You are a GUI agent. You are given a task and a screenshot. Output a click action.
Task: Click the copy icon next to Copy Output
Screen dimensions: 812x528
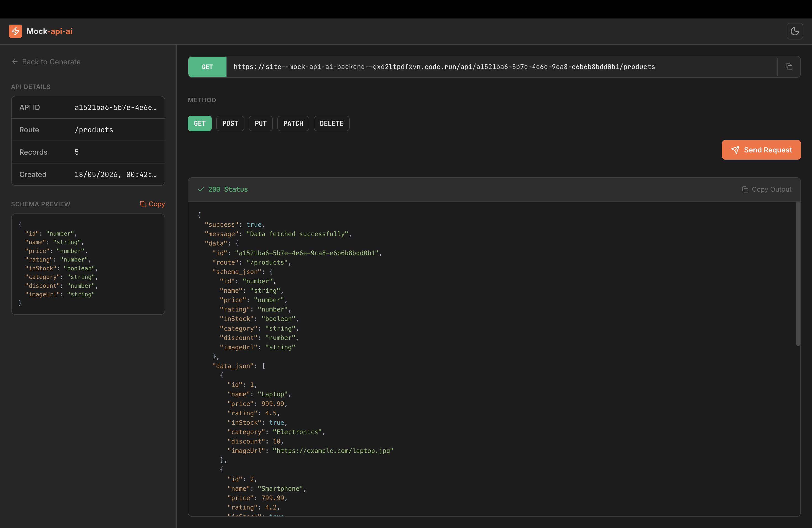(x=745, y=189)
